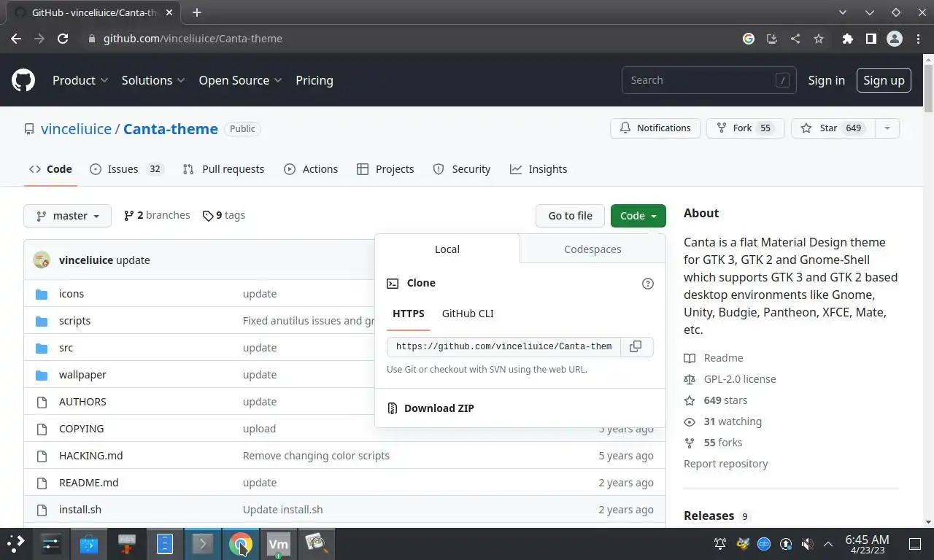Viewport: 934px width, 560px height.
Task: Switch to the Codespaces tab
Action: coord(593,249)
